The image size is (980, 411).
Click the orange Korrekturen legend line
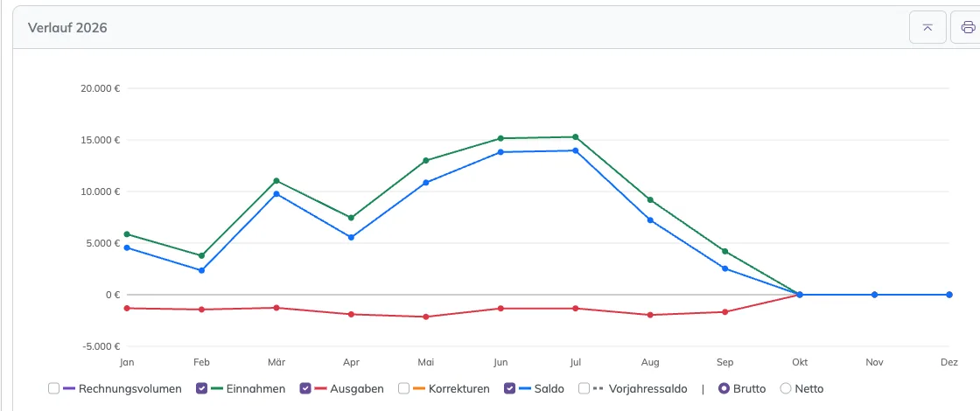pos(419,388)
